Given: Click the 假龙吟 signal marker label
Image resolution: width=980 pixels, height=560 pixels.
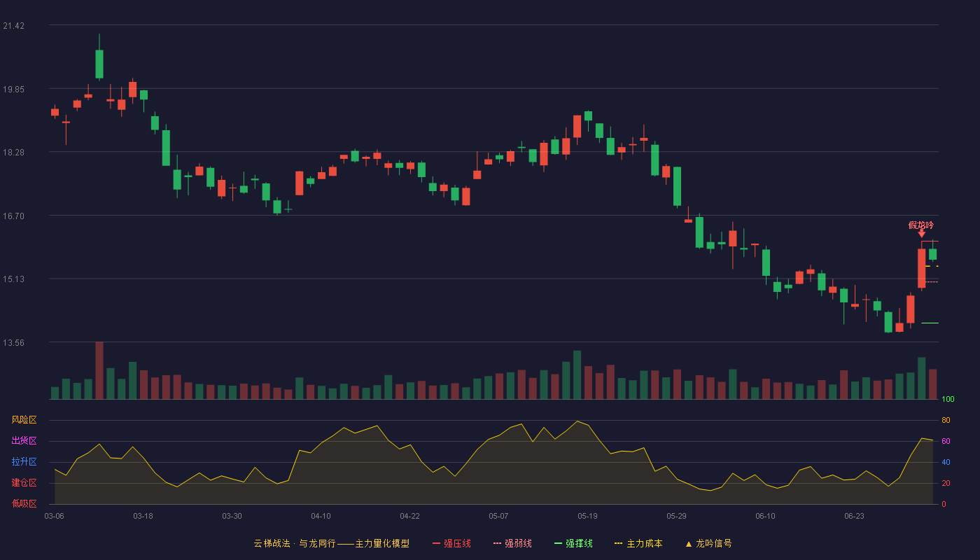Looking at the screenshot, I should [x=921, y=225].
